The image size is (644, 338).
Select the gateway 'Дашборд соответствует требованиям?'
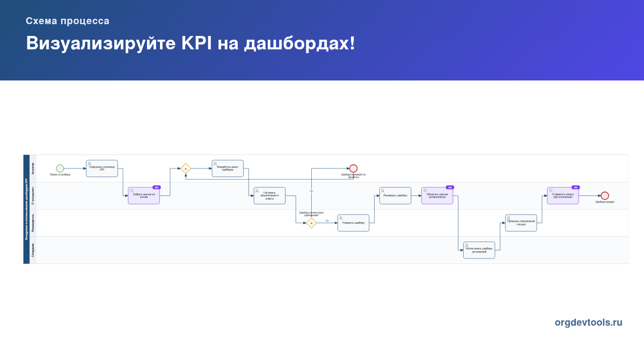(x=311, y=223)
